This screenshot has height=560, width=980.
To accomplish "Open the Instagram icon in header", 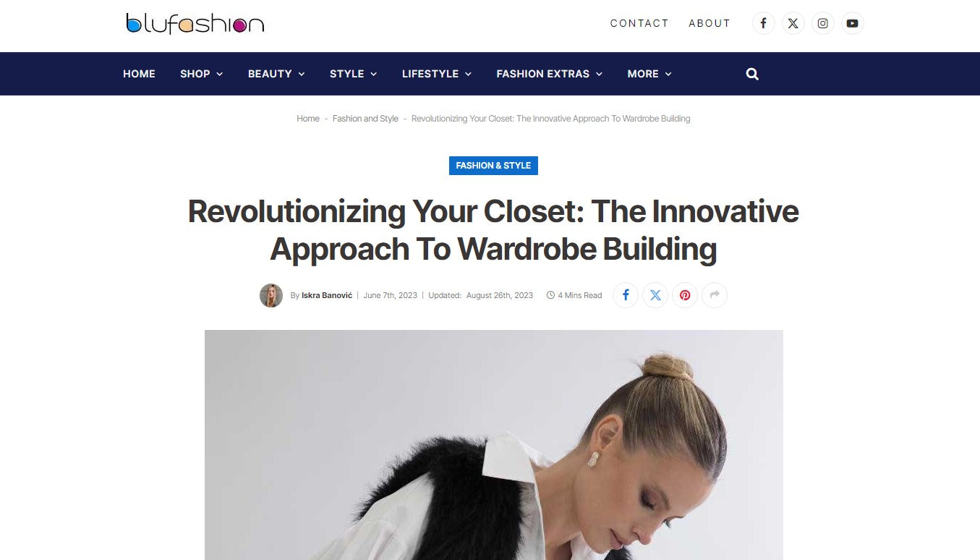I will (822, 23).
